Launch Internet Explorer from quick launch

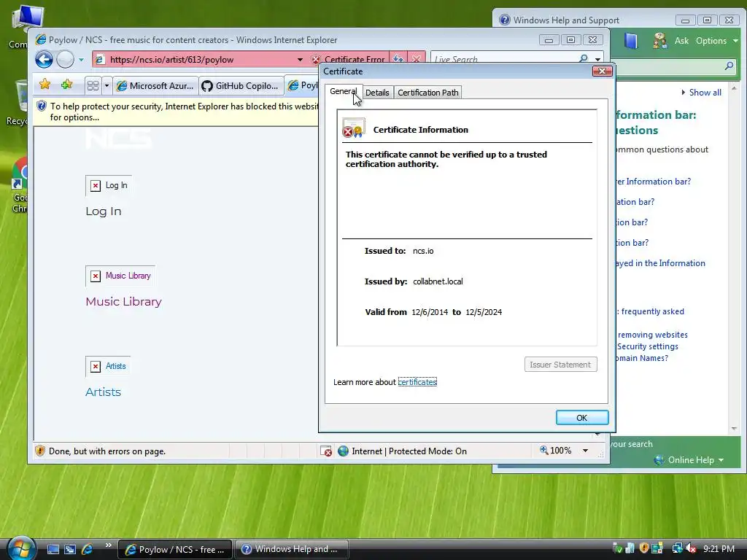88,550
